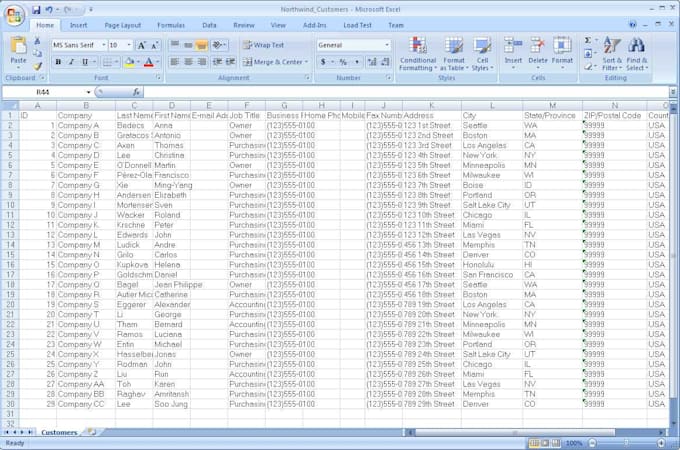Increase the cell indent
Viewport: 680px width, 450px height.
[230, 62]
